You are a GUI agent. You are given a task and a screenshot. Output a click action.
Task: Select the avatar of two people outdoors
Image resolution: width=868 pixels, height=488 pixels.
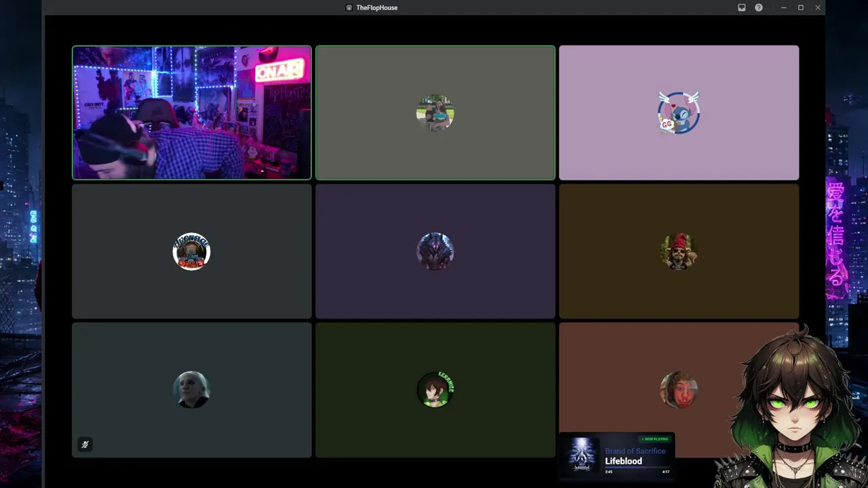[x=435, y=113]
